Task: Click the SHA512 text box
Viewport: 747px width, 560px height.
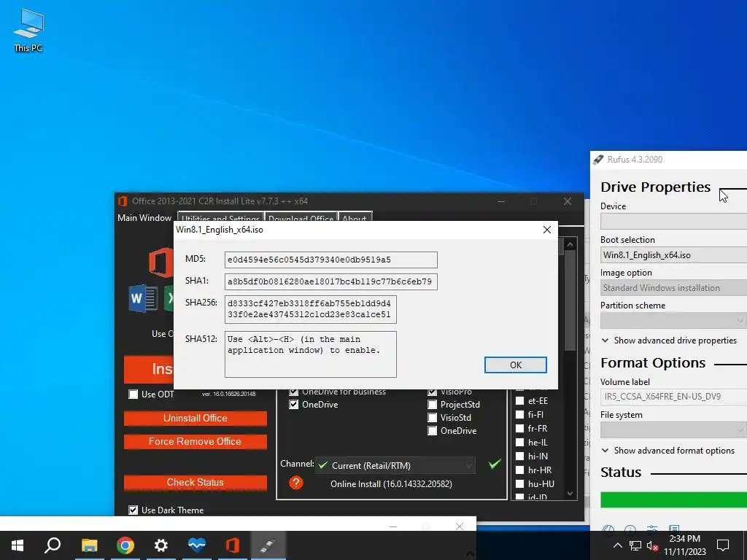Action: point(311,354)
